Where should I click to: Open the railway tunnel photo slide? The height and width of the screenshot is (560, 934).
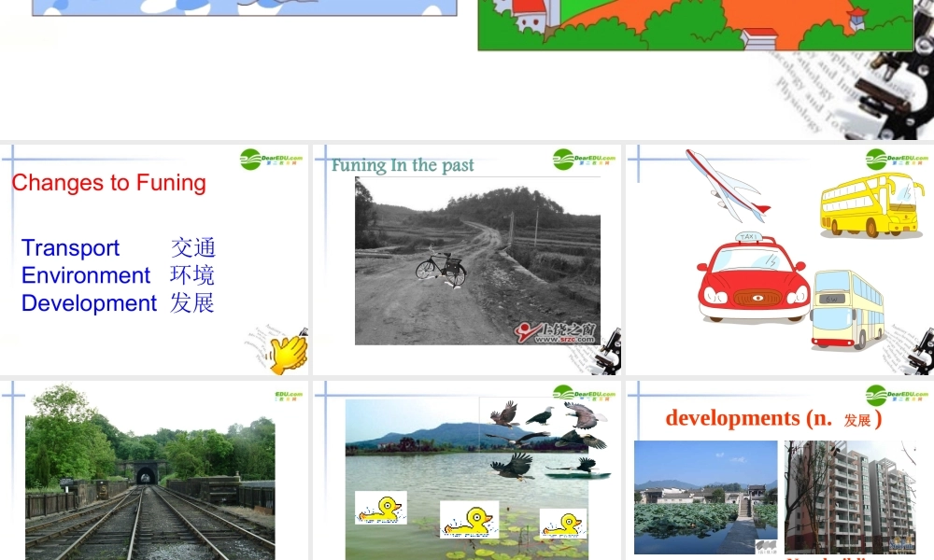click(150, 471)
